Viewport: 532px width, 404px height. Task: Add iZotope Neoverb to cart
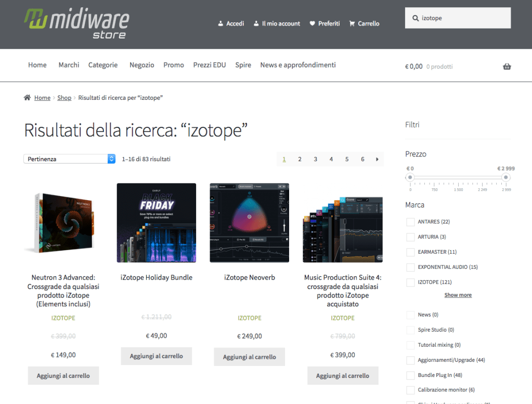tap(249, 357)
